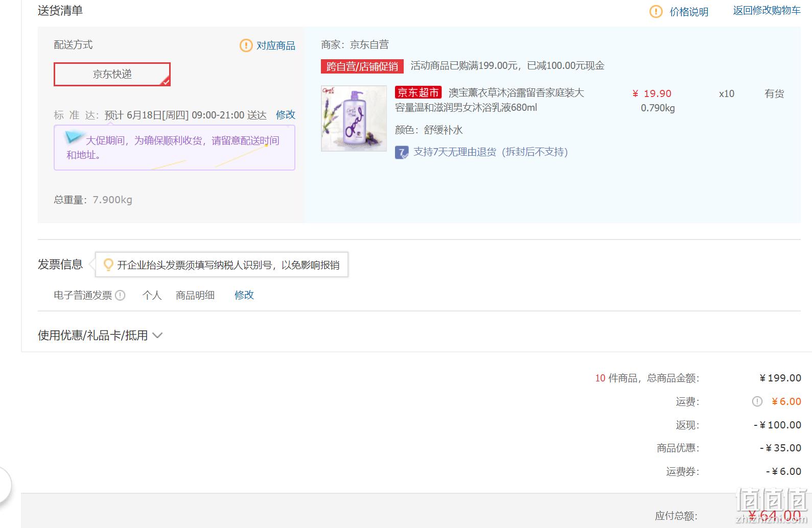The height and width of the screenshot is (528, 812).
Task: Click the 商品优惠 -¥35.00 value
Action: click(781, 448)
